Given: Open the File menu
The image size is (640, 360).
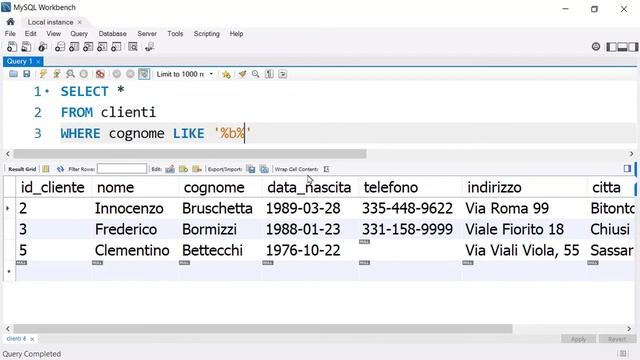Looking at the screenshot, I should [10, 33].
